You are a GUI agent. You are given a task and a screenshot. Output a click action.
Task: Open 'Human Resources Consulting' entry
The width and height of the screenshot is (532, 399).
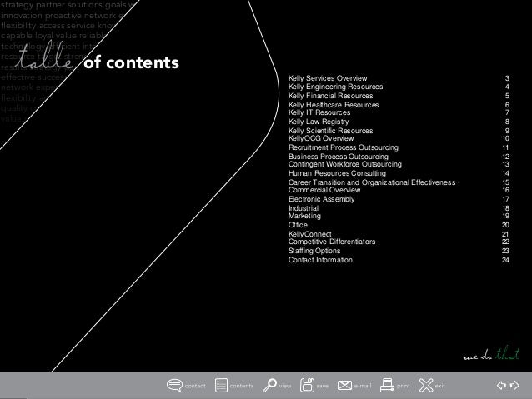(x=337, y=173)
